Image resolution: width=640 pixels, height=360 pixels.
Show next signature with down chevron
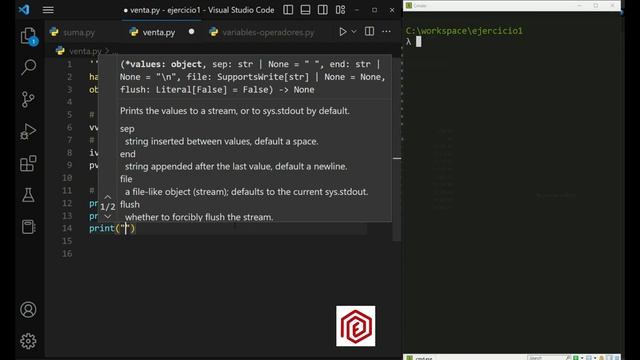point(108,216)
